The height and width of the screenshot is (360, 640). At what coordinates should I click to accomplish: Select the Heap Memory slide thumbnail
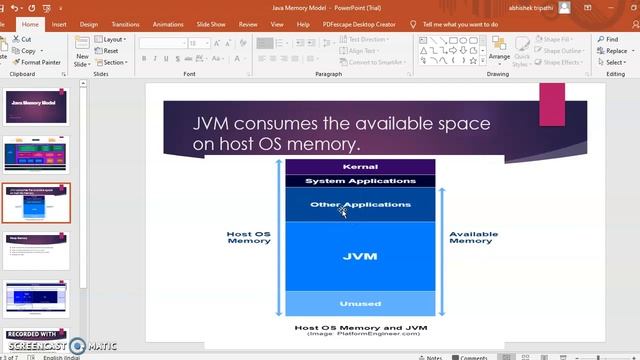pyautogui.click(x=36, y=251)
